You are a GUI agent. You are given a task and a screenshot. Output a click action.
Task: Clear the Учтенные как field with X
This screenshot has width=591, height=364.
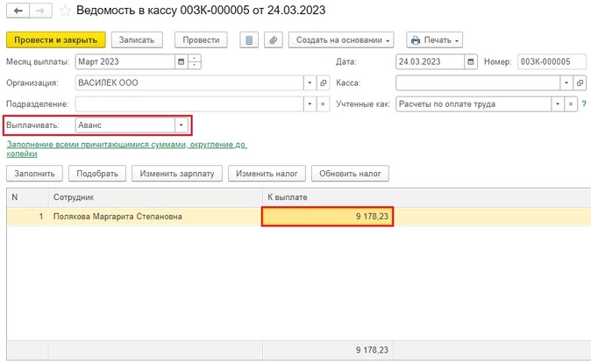click(571, 104)
